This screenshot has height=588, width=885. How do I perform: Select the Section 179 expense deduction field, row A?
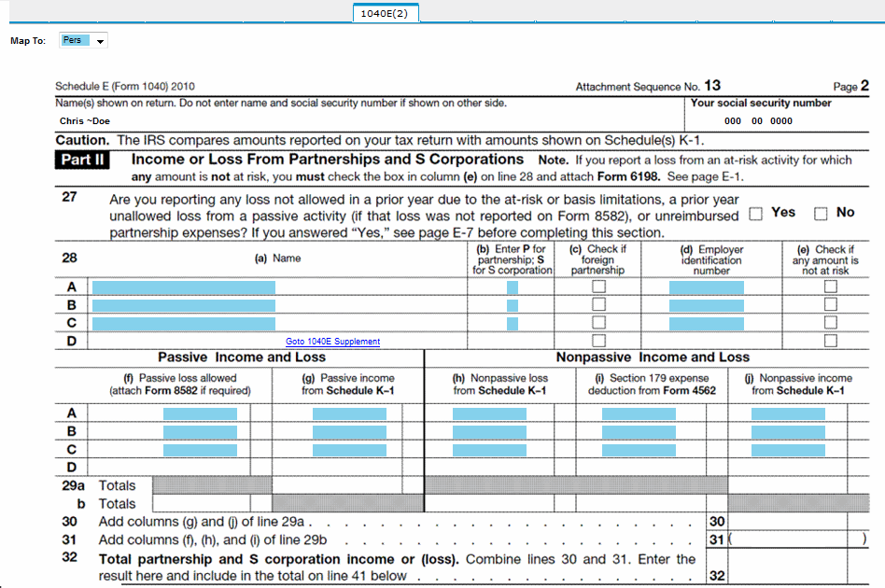click(x=639, y=414)
